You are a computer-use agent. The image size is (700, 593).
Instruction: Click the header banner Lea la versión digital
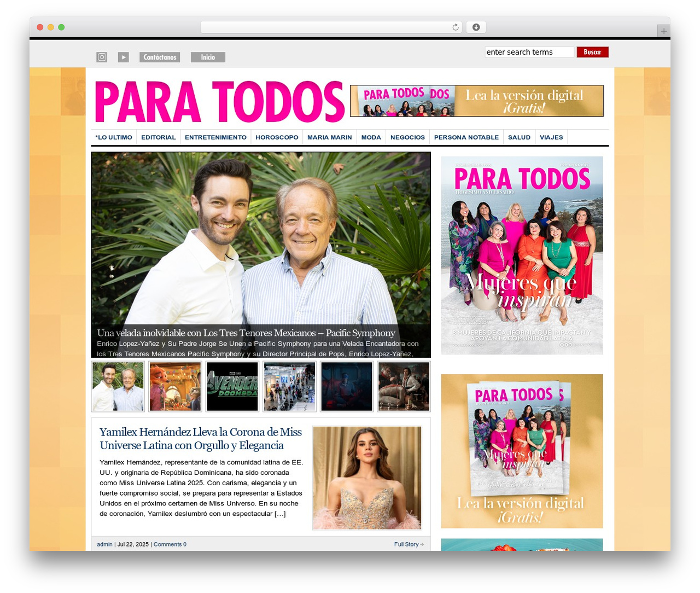pyautogui.click(x=477, y=101)
